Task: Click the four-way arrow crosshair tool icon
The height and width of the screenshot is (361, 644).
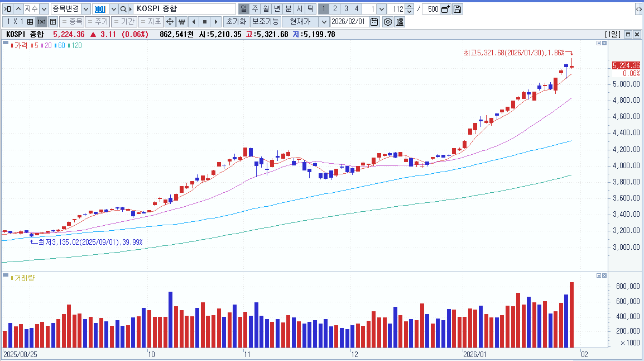Action: [x=170, y=22]
